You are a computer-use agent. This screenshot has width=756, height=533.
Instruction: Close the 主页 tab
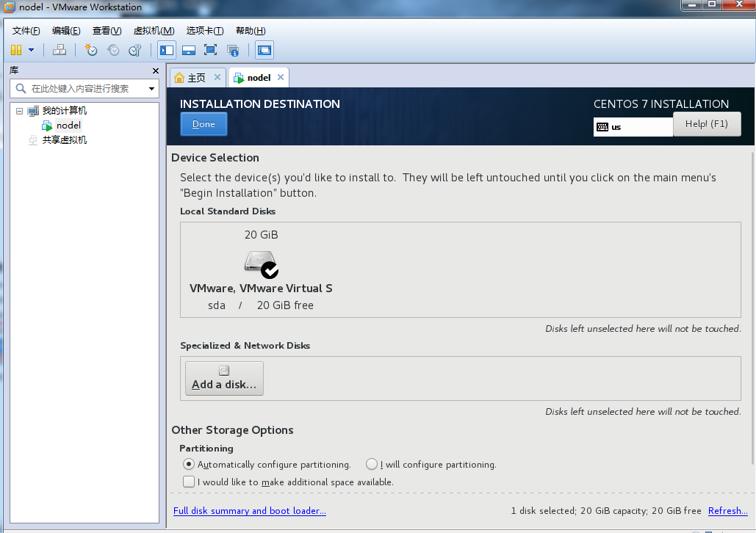217,77
